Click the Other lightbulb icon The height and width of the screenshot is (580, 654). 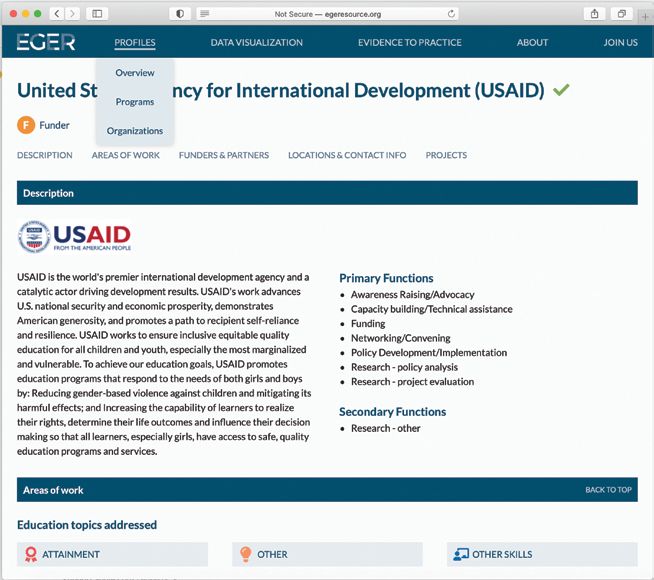coord(246,554)
